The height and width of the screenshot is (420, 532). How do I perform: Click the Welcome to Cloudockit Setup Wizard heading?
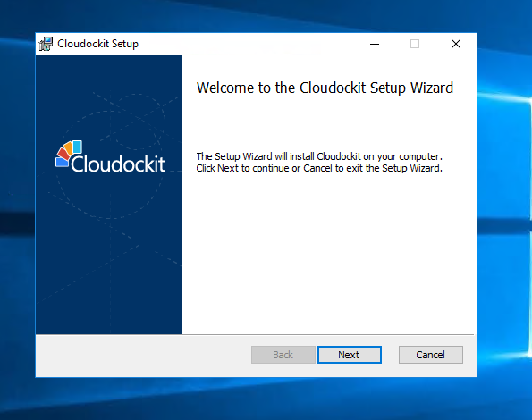325,88
